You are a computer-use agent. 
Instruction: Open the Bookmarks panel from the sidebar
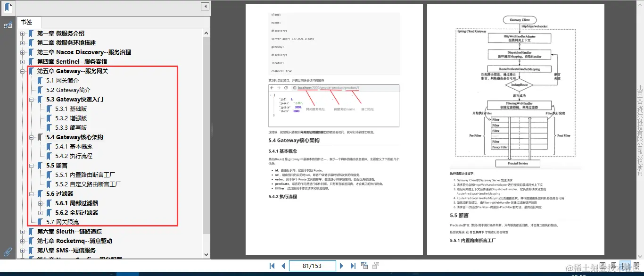click(8, 8)
